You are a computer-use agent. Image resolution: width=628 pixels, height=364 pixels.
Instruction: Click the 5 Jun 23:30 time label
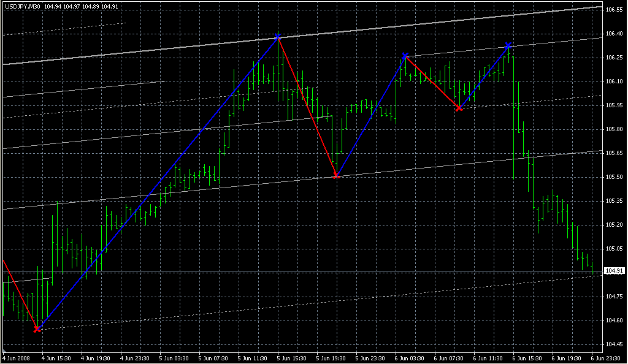pos(370,358)
